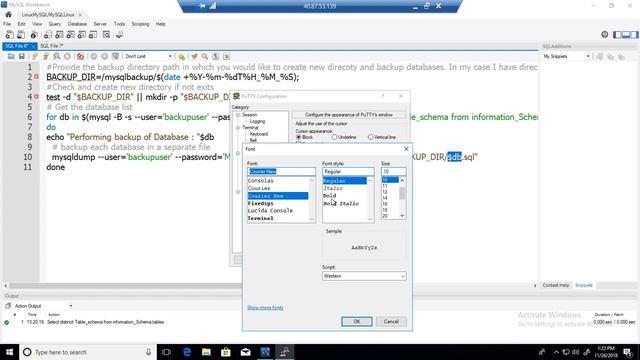Toggle the continue-on-error icon
The height and width of the screenshot is (360, 640).
[80, 56]
